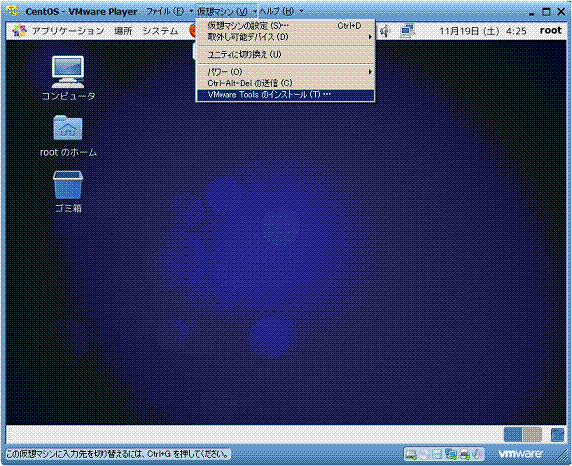The image size is (572, 466).
Task: Click the root user name in panel
Action: tap(551, 30)
